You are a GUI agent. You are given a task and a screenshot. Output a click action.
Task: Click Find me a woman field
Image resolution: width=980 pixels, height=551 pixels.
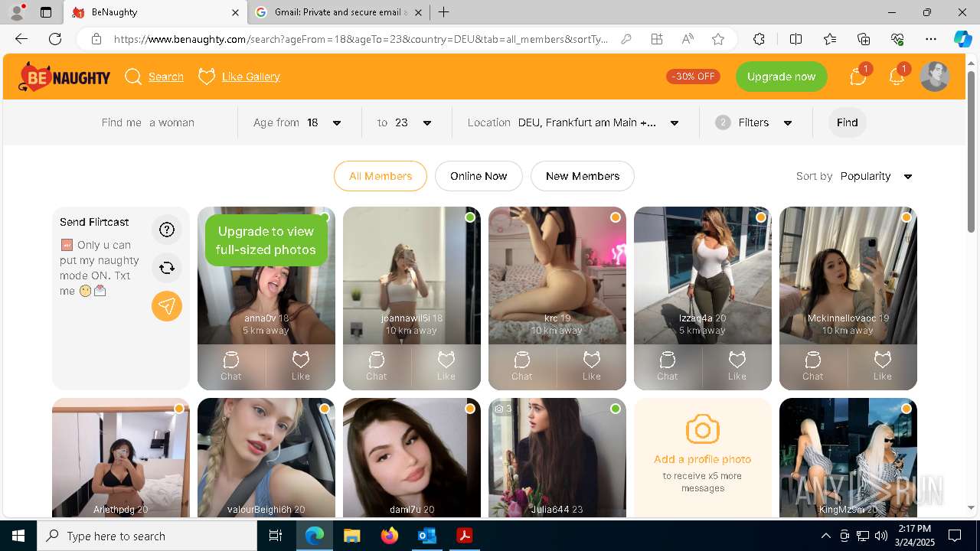tap(148, 122)
